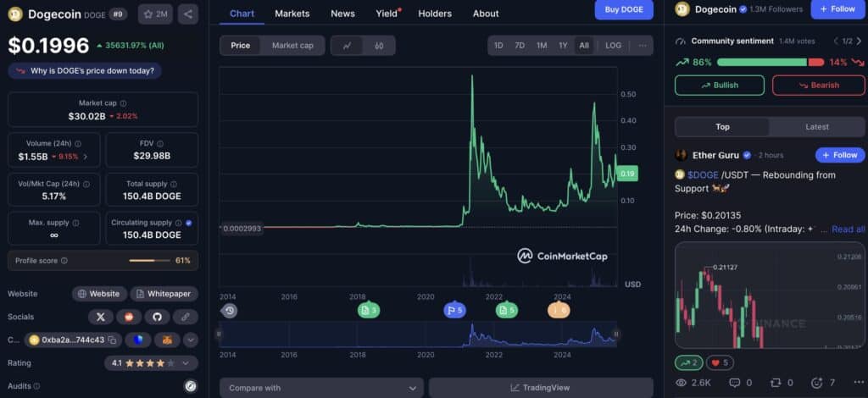This screenshot has width=868, height=398.
Task: Switch feed to Latest posts
Action: pyautogui.click(x=816, y=127)
